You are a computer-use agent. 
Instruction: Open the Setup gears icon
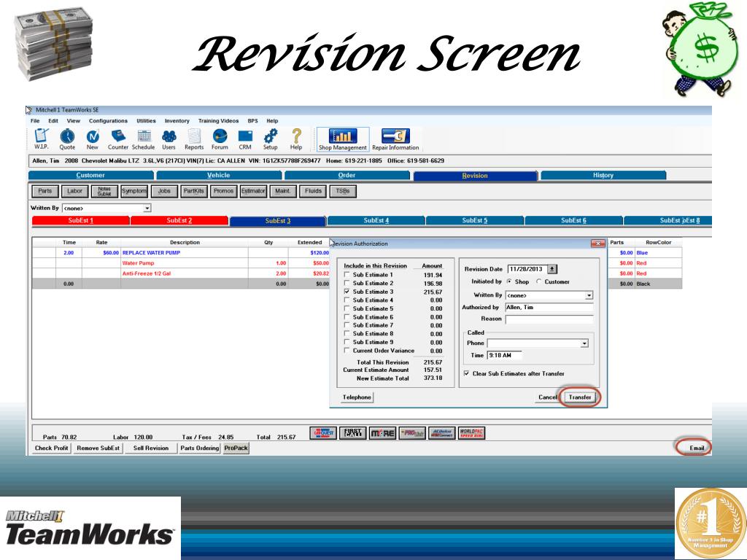click(271, 139)
